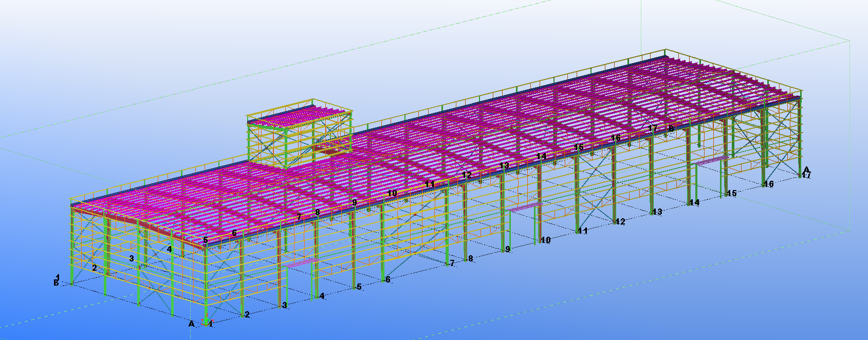Click grid number 1 next to the origin axes
This screenshot has height=340, width=868.
pyautogui.click(x=211, y=324)
